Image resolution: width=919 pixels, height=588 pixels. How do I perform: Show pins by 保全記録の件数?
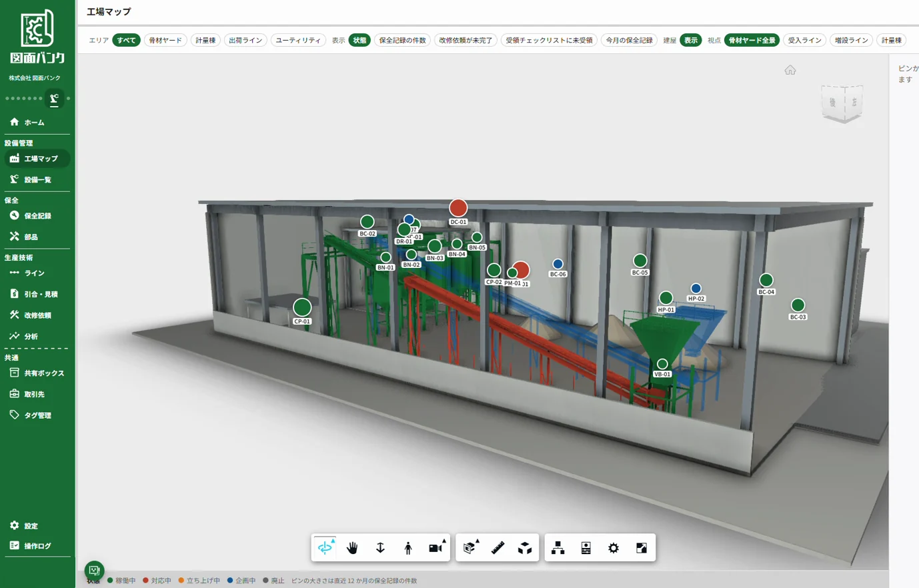[403, 41]
